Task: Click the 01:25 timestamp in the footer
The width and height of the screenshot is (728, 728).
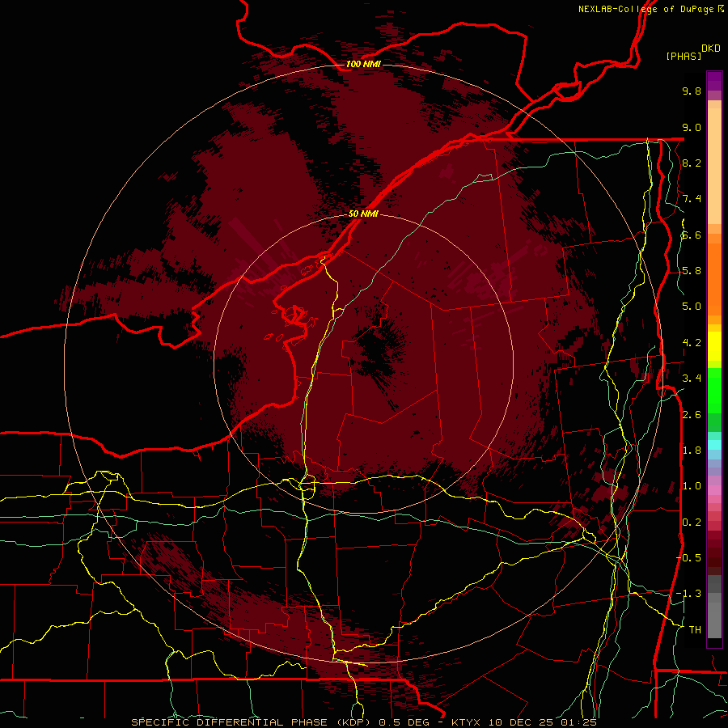Action: coord(578,722)
